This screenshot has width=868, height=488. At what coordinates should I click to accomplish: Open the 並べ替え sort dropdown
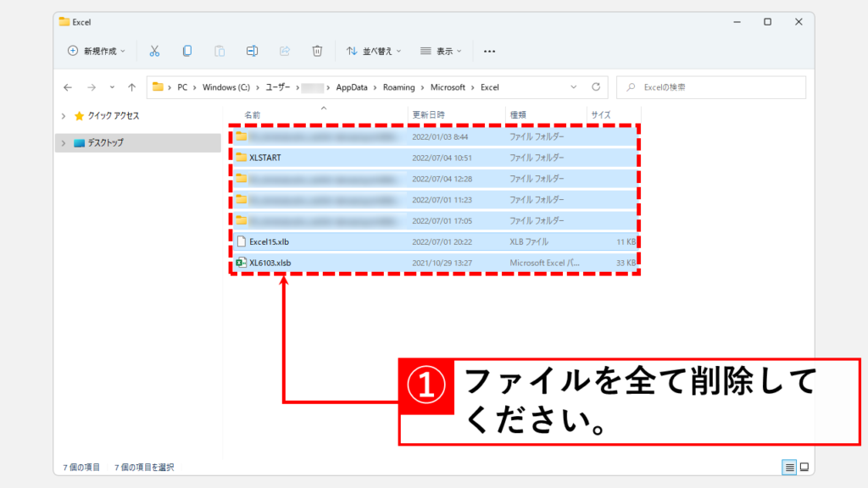tap(374, 51)
